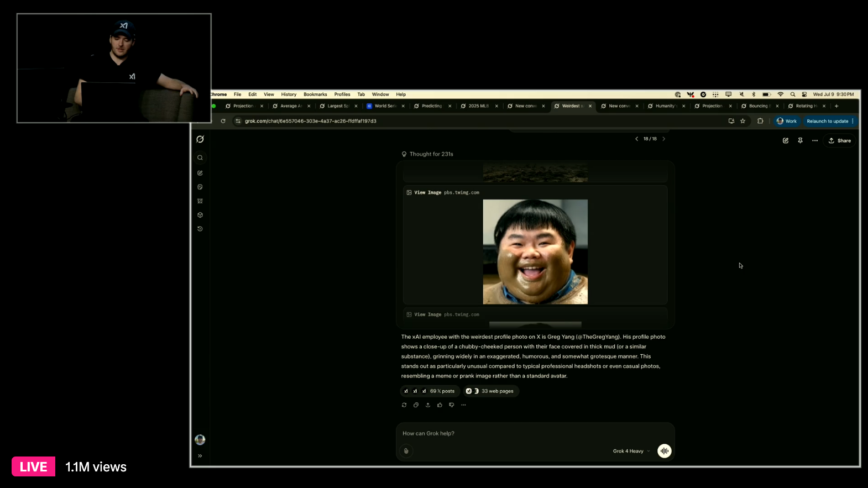Open the Edit menu in menu bar
The width and height of the screenshot is (868, 488).
click(x=252, y=95)
